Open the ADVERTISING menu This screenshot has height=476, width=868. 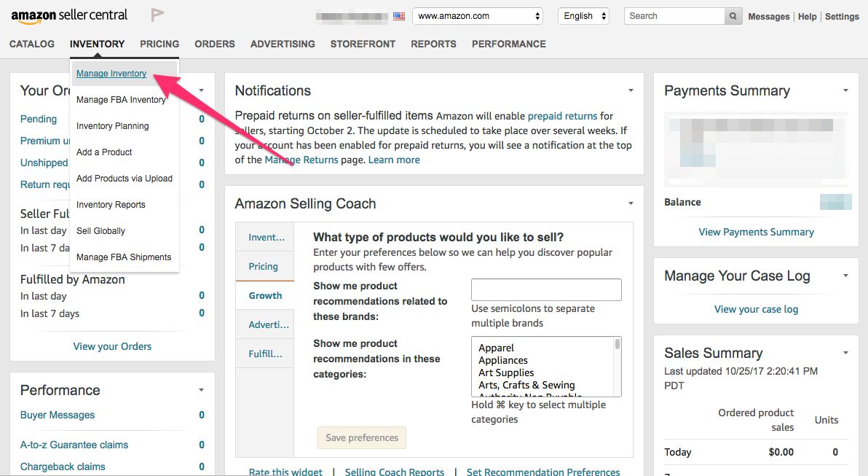click(283, 44)
